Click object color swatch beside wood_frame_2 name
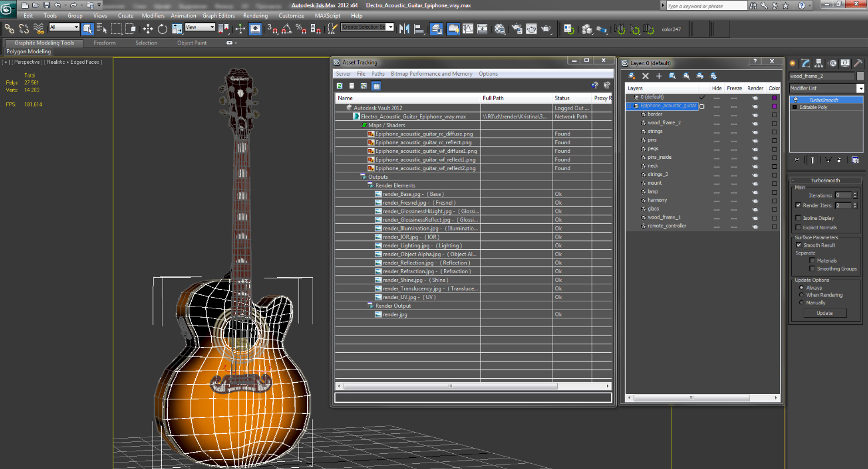Image resolution: width=868 pixels, height=469 pixels. pos(860,76)
